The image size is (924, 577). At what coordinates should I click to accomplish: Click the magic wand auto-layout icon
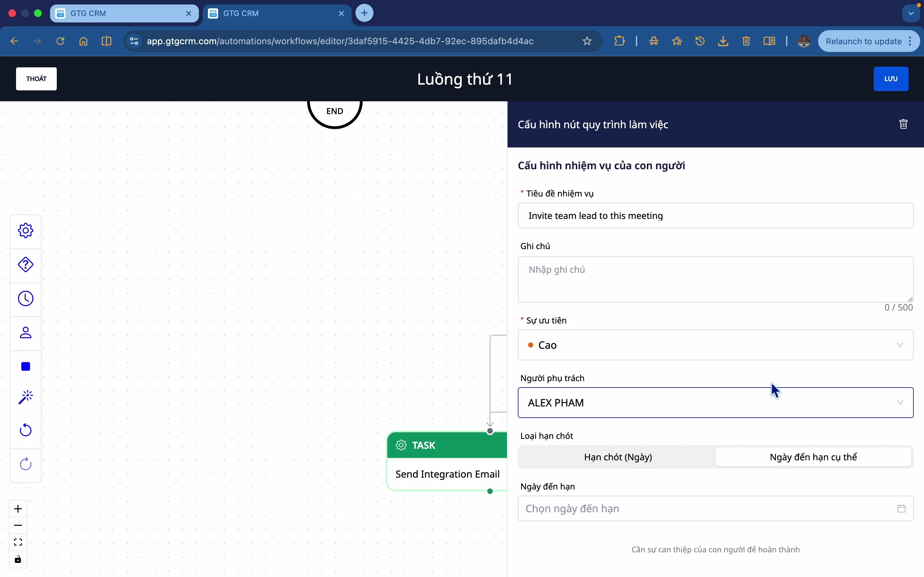coord(26,397)
